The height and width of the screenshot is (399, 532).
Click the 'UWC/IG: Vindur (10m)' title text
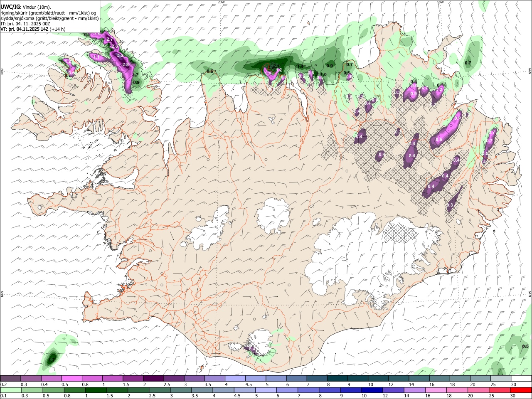pos(26,7)
